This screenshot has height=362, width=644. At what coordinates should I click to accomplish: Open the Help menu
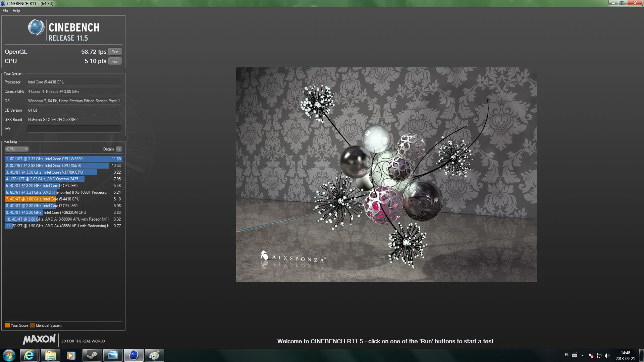click(16, 11)
